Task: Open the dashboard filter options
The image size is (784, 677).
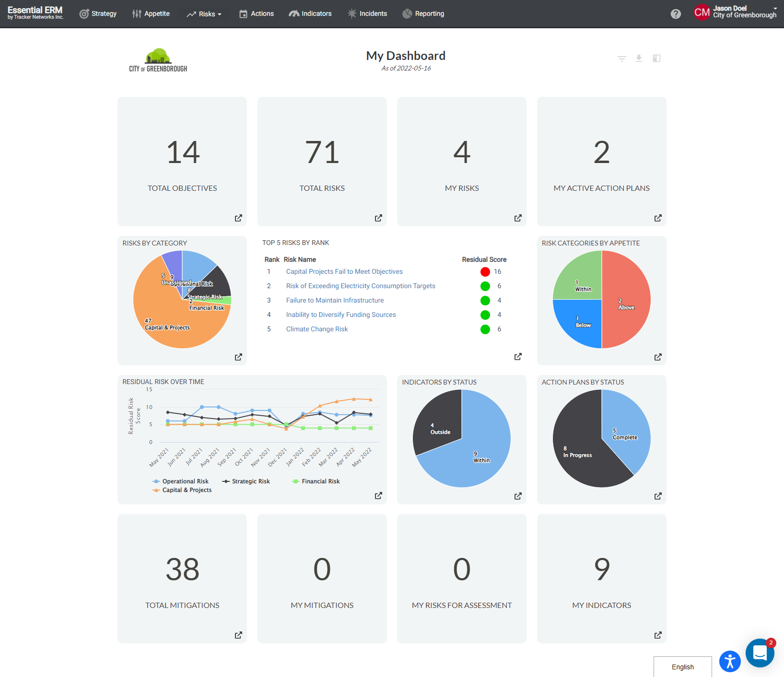Action: (621, 58)
